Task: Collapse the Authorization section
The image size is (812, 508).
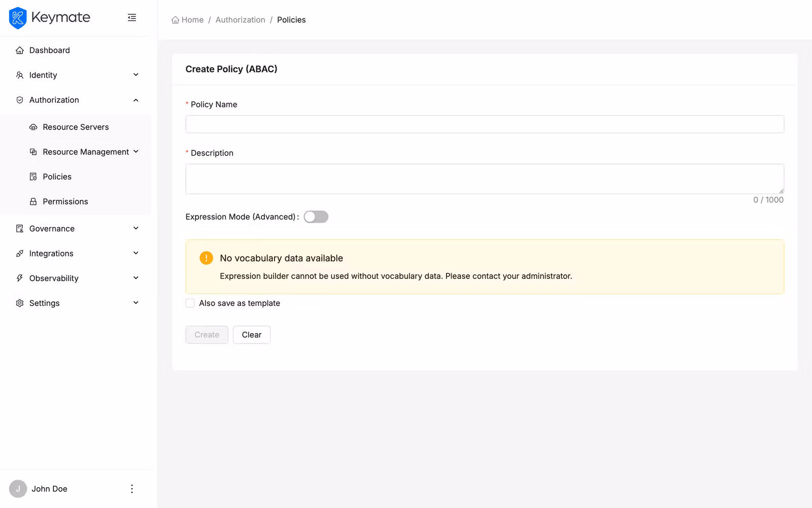Action: point(136,100)
